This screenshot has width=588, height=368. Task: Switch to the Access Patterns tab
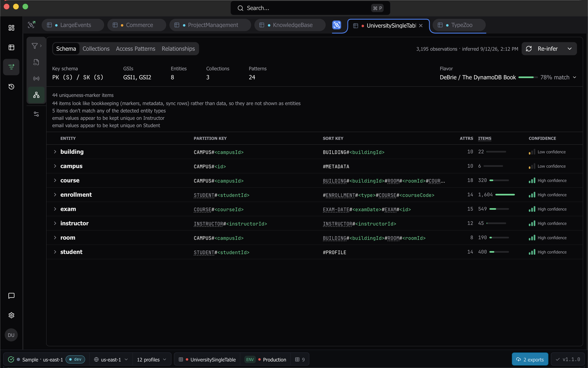(x=136, y=49)
